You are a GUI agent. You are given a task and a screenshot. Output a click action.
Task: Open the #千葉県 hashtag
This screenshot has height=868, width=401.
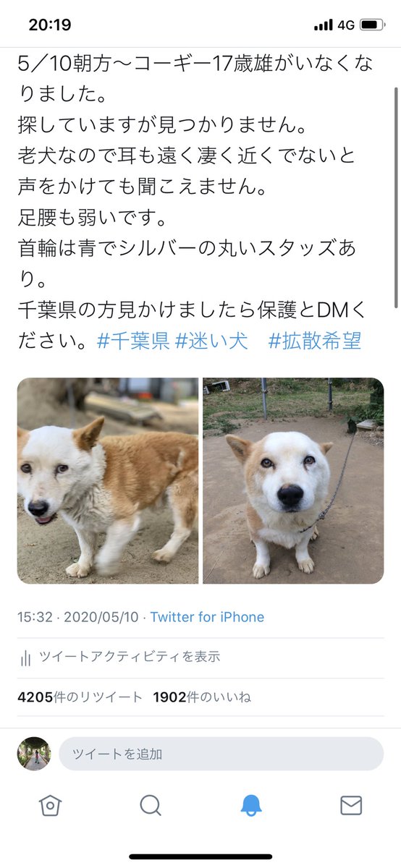(133, 341)
